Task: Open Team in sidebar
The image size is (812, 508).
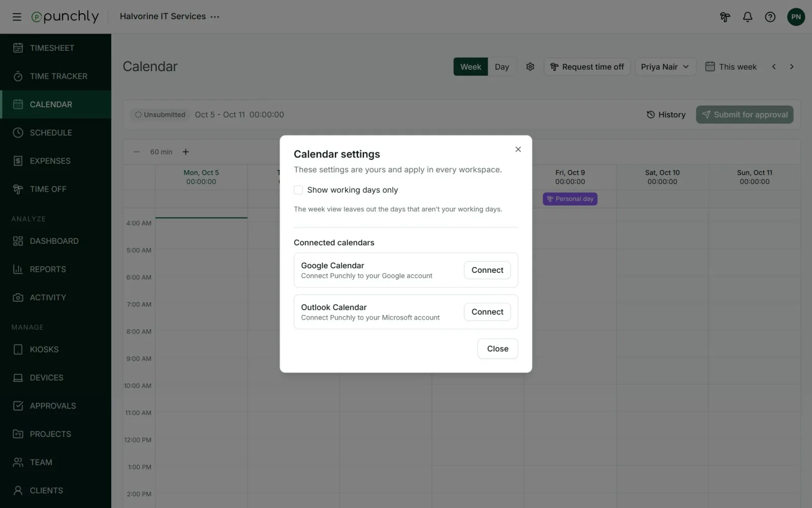Action: (x=56, y=462)
